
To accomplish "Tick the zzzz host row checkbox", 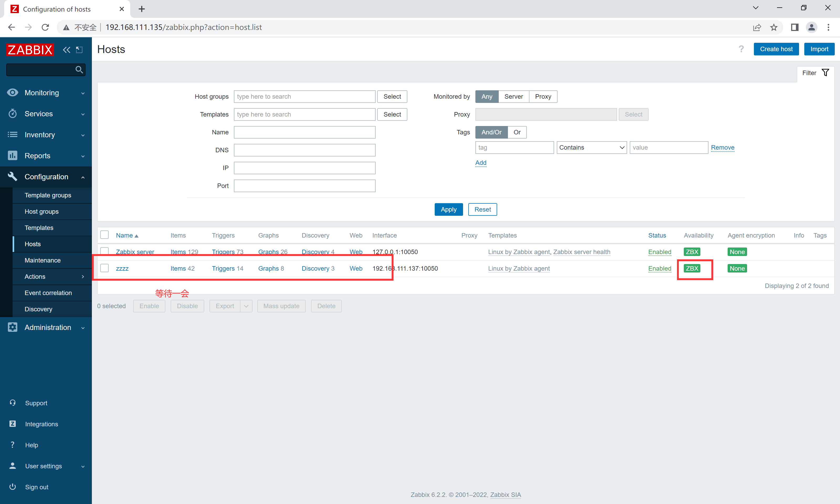I will point(104,268).
